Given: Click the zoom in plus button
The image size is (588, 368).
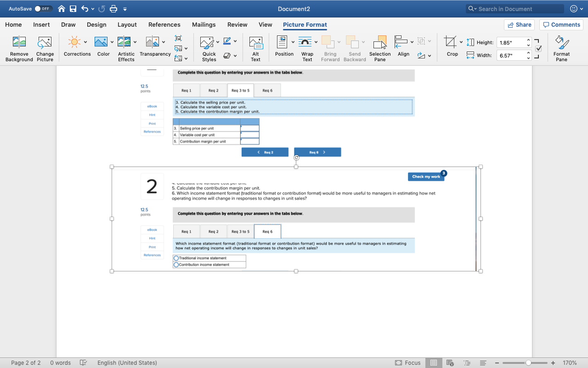Looking at the screenshot, I should (x=553, y=362).
